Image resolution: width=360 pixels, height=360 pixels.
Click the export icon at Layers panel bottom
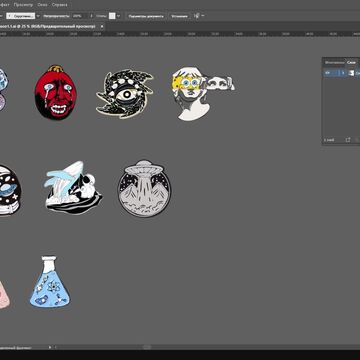pyautogui.click(x=348, y=140)
